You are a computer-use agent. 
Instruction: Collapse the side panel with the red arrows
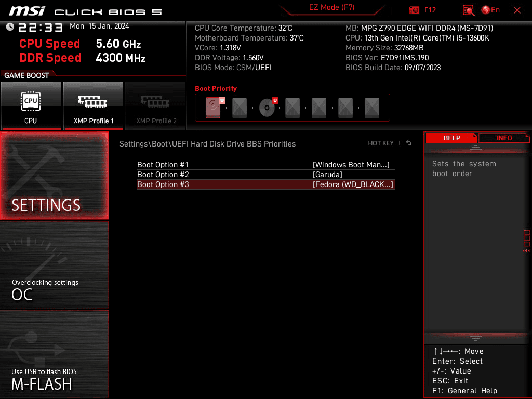pos(526,251)
